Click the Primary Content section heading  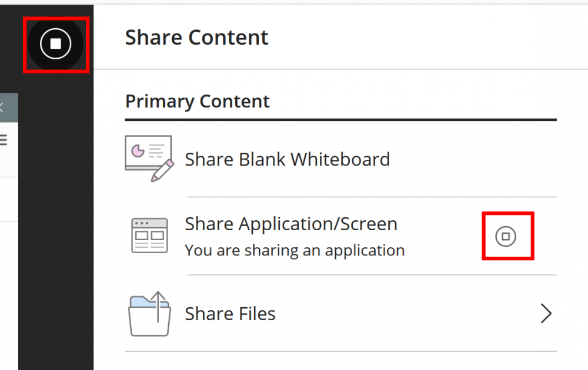pyautogui.click(x=197, y=101)
